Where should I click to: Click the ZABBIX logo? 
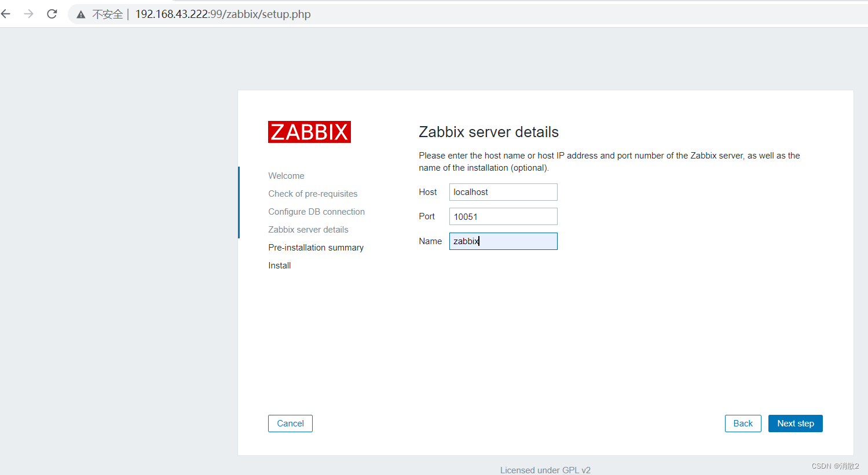pos(309,132)
